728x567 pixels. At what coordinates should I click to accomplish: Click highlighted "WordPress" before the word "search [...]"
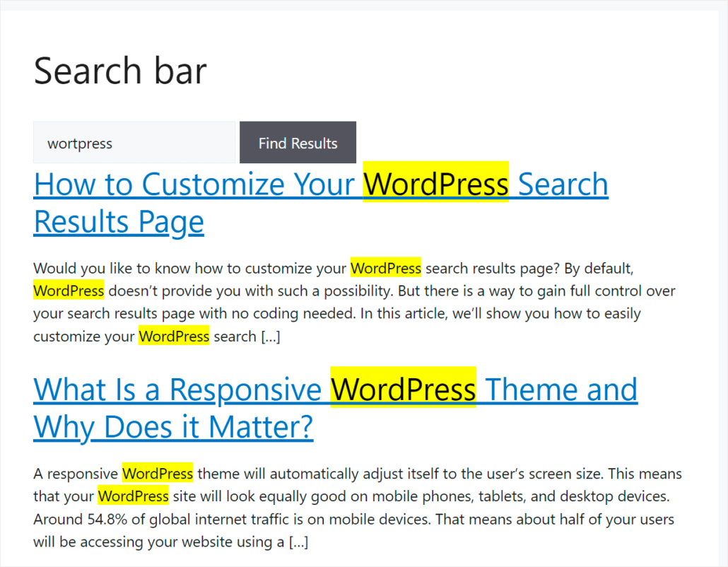[174, 336]
